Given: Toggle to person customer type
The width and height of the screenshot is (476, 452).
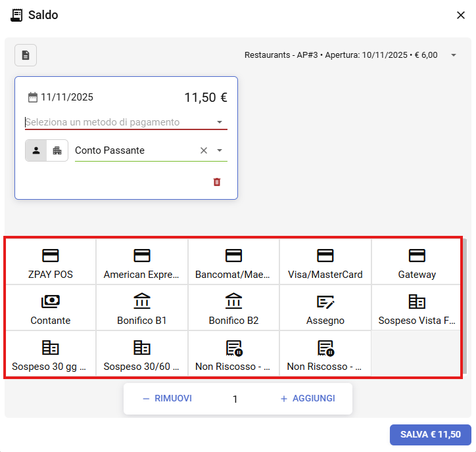Looking at the screenshot, I should tap(36, 150).
